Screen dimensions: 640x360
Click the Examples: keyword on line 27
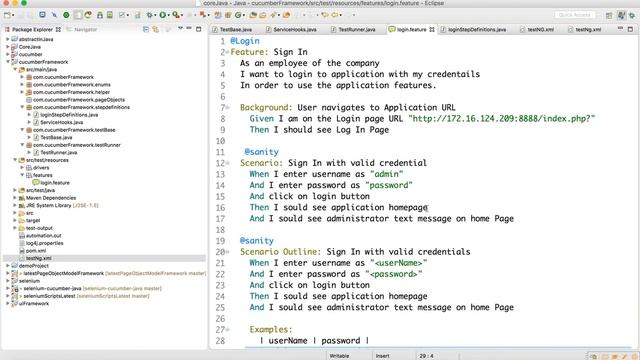(271, 330)
